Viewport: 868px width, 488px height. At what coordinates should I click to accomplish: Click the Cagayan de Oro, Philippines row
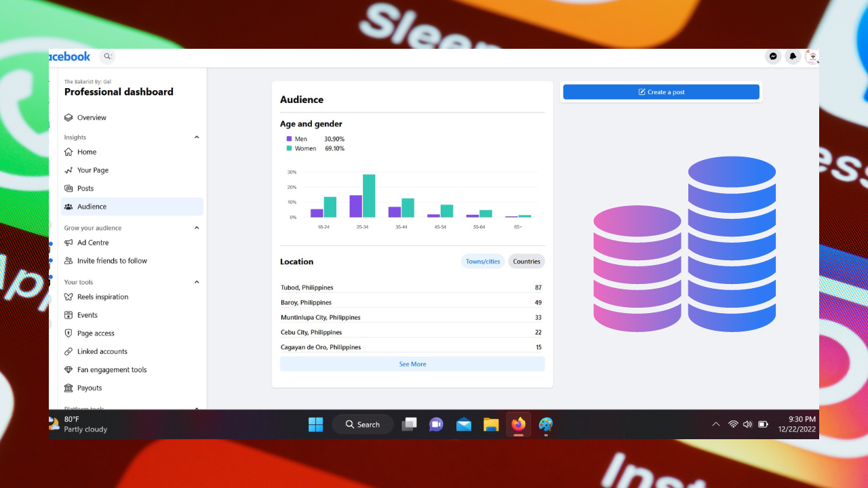click(x=412, y=347)
